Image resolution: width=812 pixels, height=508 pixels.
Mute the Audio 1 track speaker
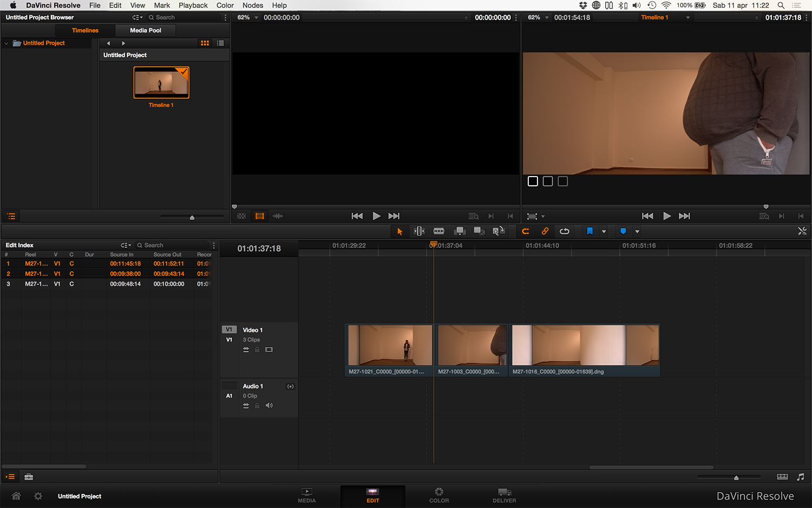pos(269,406)
